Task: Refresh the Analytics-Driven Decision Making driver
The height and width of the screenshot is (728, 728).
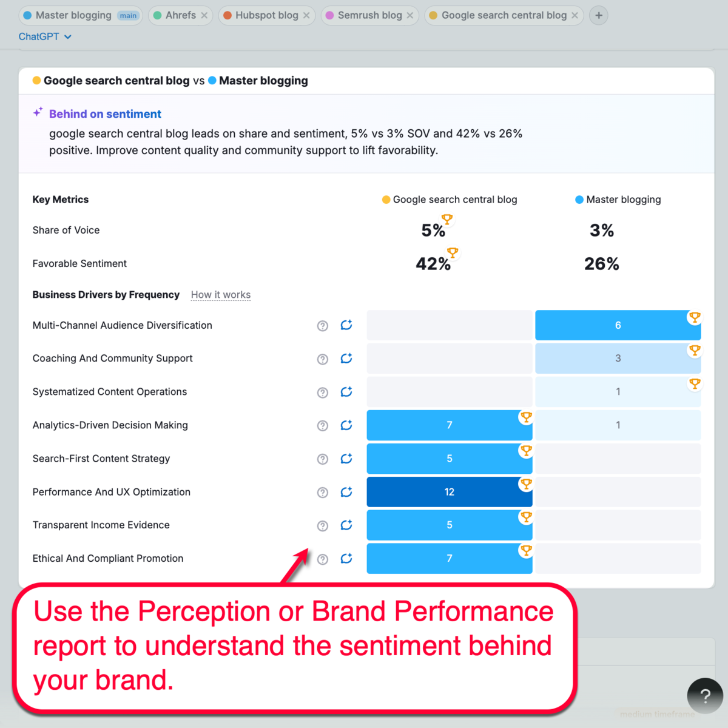Action: (x=346, y=425)
